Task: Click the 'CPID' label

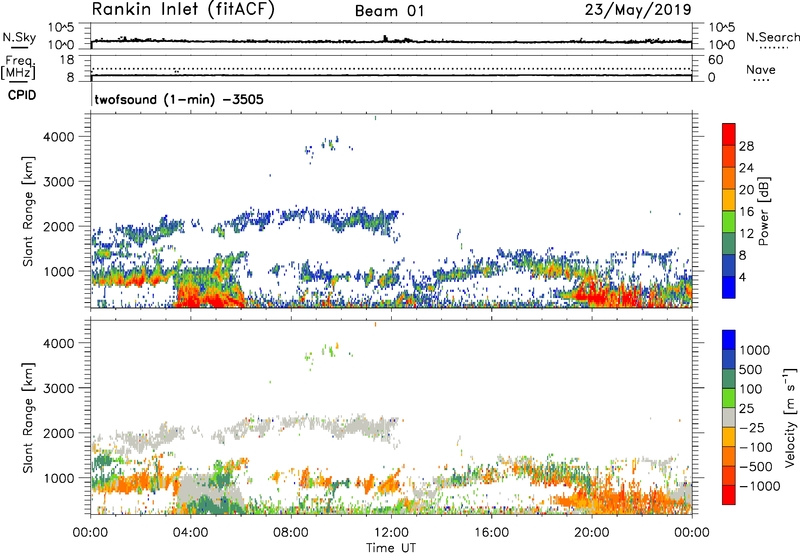Action: [22, 95]
